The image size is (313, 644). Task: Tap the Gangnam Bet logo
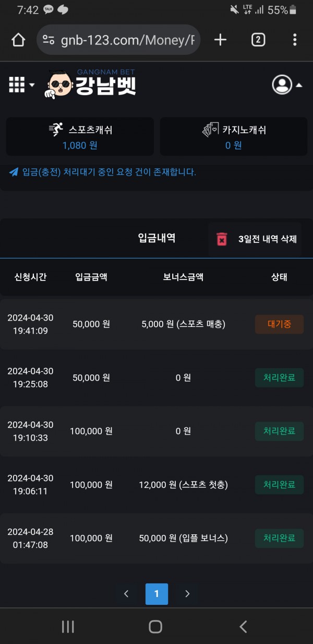pyautogui.click(x=92, y=84)
